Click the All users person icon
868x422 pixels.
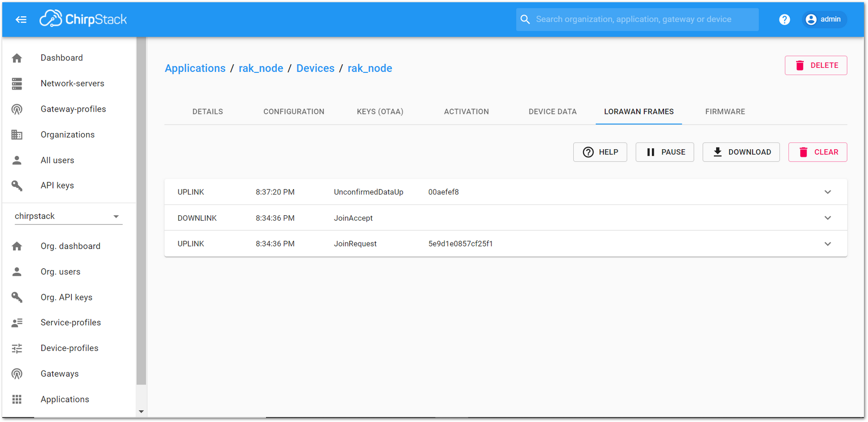click(x=17, y=160)
